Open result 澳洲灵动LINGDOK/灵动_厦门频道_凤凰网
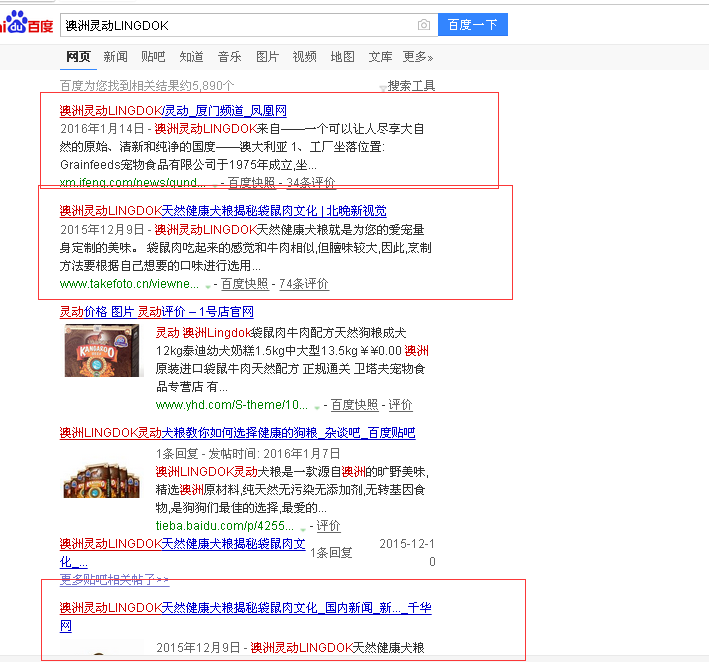Image resolution: width=709 pixels, height=662 pixels. point(173,111)
